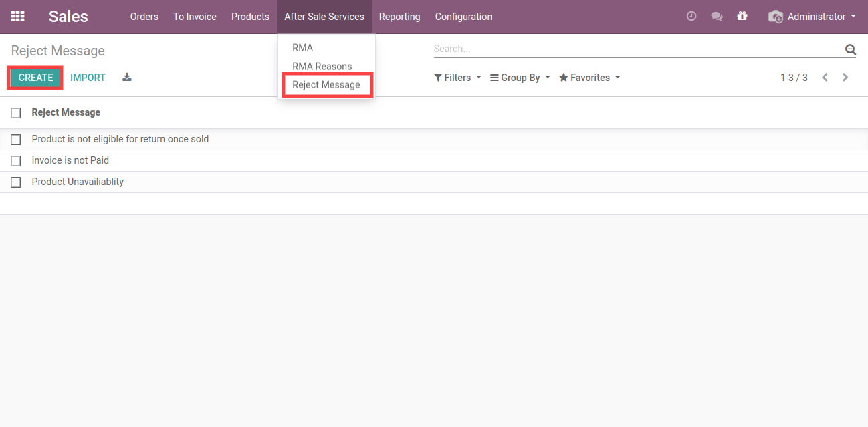Open the Products menu
Viewport: 868px width, 427px height.
point(250,17)
